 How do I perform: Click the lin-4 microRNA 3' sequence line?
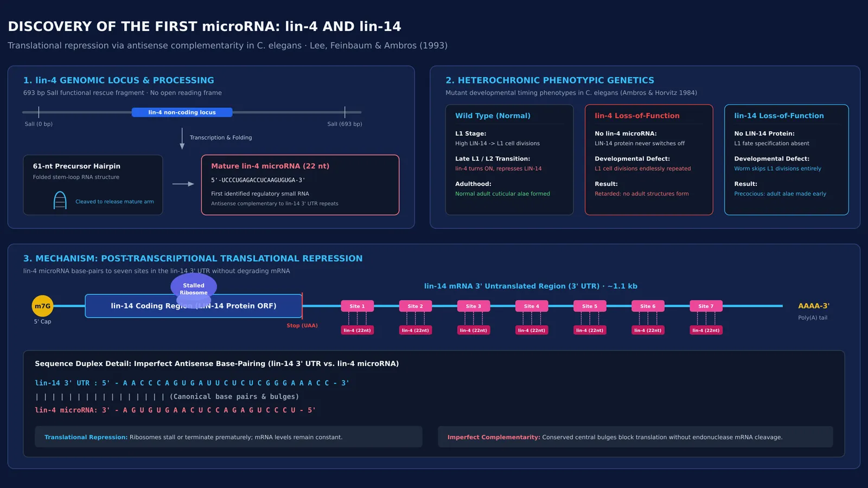(x=175, y=410)
